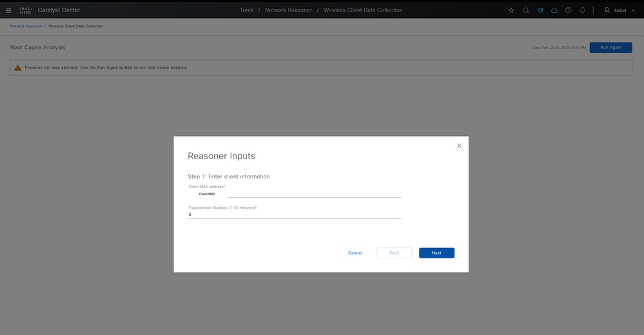This screenshot has height=335, width=644.
Task: Click Wireless Client Data Collection header title
Action: click(363, 10)
